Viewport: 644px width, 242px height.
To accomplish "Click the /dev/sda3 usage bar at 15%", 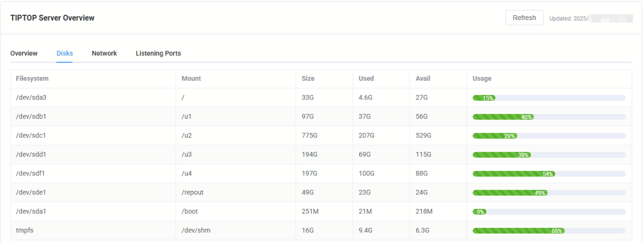I will (x=549, y=98).
